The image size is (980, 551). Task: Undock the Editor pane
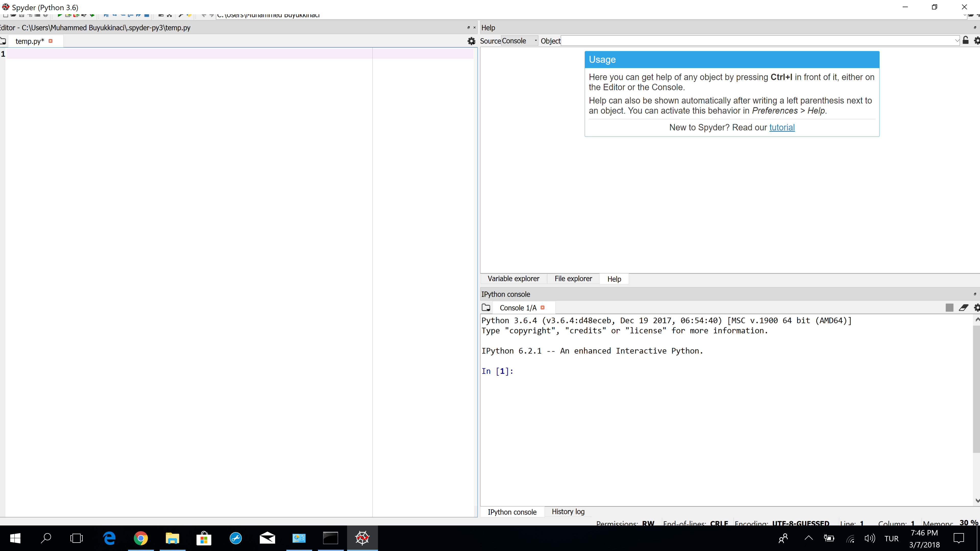[468, 27]
